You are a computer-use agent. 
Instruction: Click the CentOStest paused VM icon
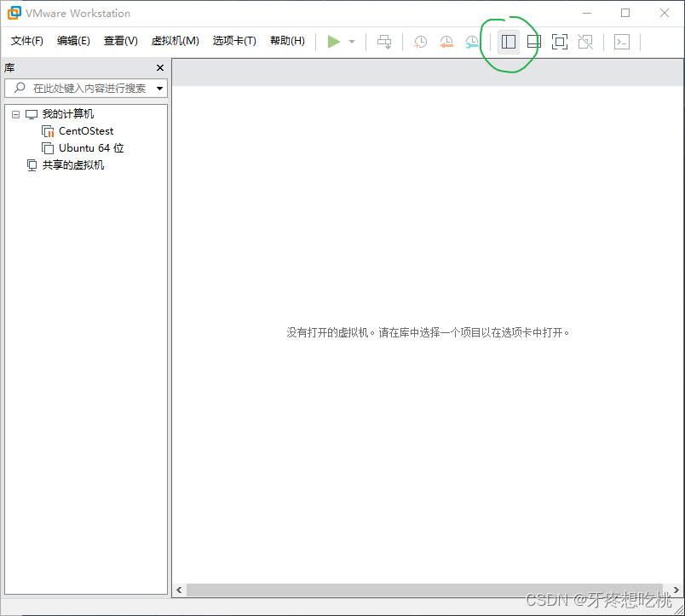click(x=48, y=131)
